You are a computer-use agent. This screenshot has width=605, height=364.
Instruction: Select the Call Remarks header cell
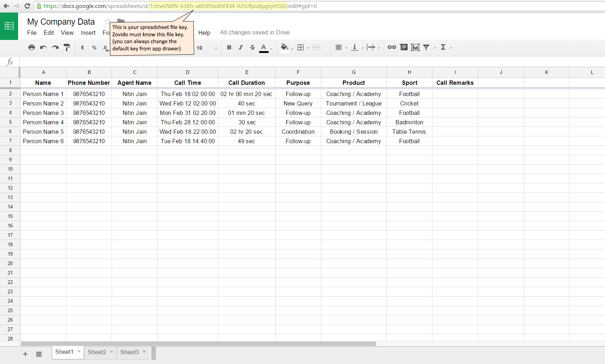point(455,83)
